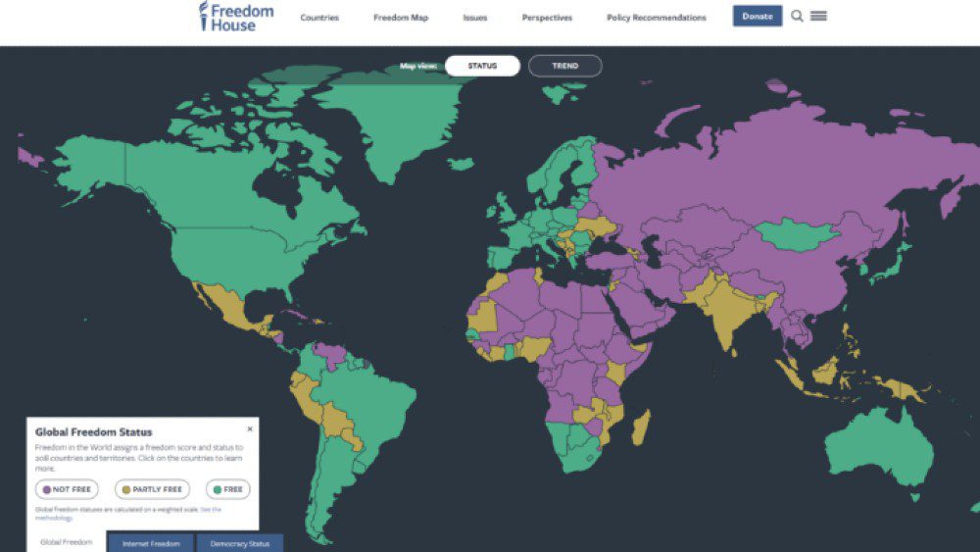Expand the Perspectives navigation menu
The image size is (980, 552).
pyautogui.click(x=547, y=18)
